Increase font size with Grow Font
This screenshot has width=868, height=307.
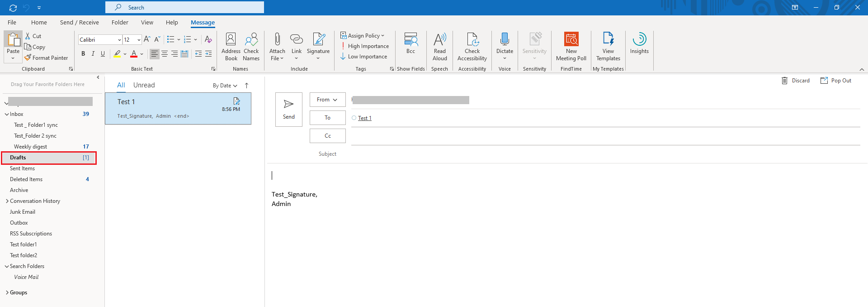coord(147,39)
